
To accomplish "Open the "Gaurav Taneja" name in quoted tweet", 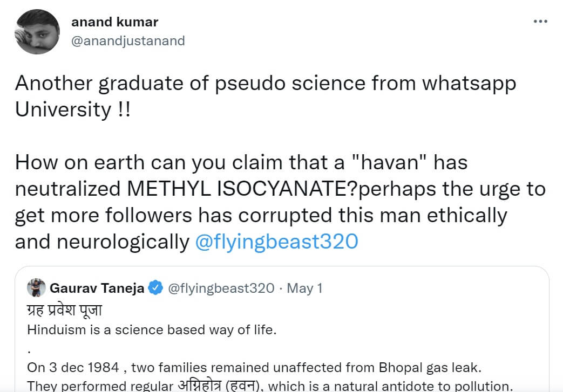I will point(97,288).
